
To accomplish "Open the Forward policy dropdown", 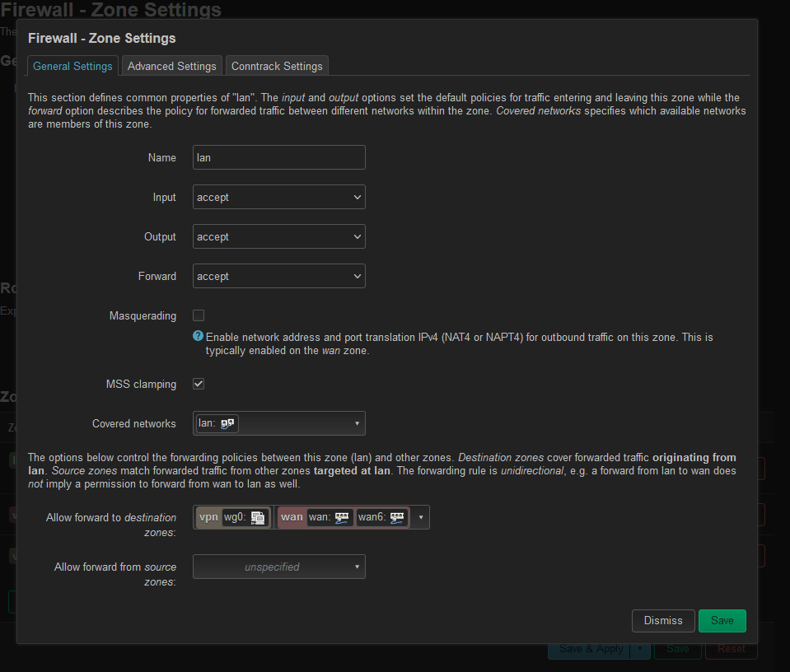I will click(279, 276).
